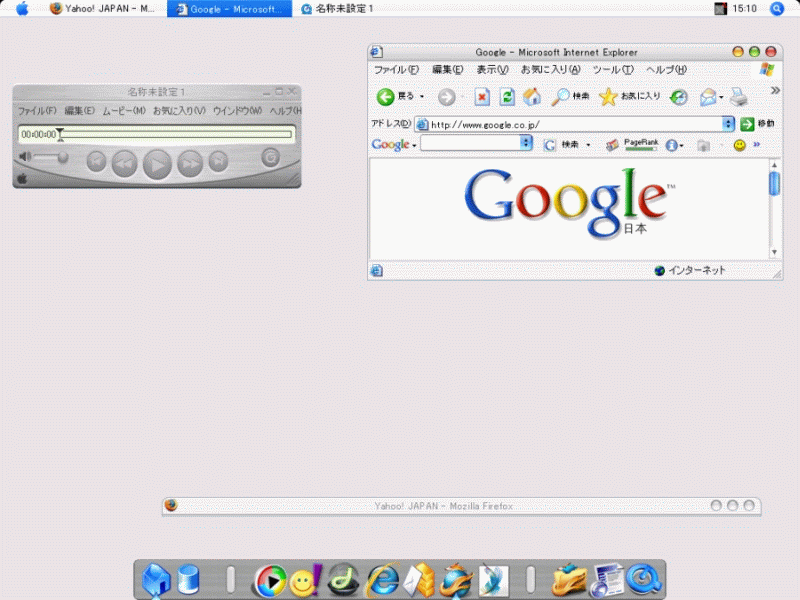Open the orange folder icon in the dock
This screenshot has width=800, height=600.
pos(569,580)
